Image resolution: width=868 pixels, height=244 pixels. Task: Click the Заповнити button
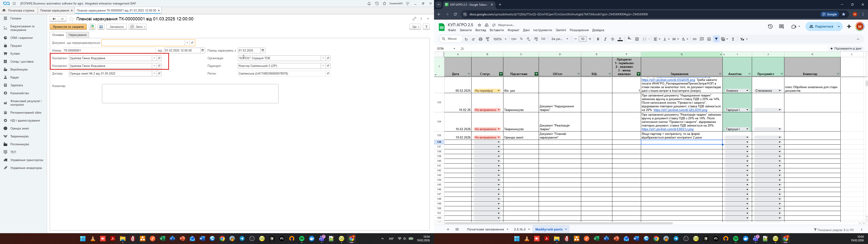pos(117,27)
